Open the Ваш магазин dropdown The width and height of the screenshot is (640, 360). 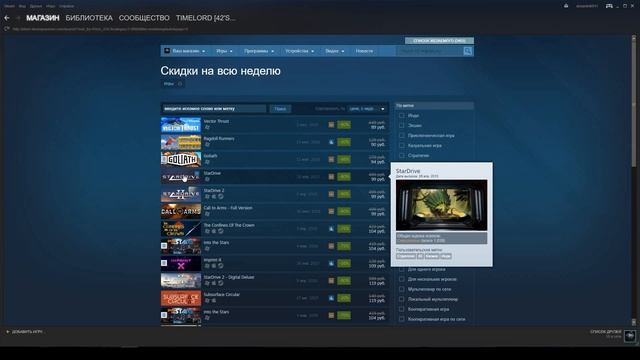click(x=189, y=51)
